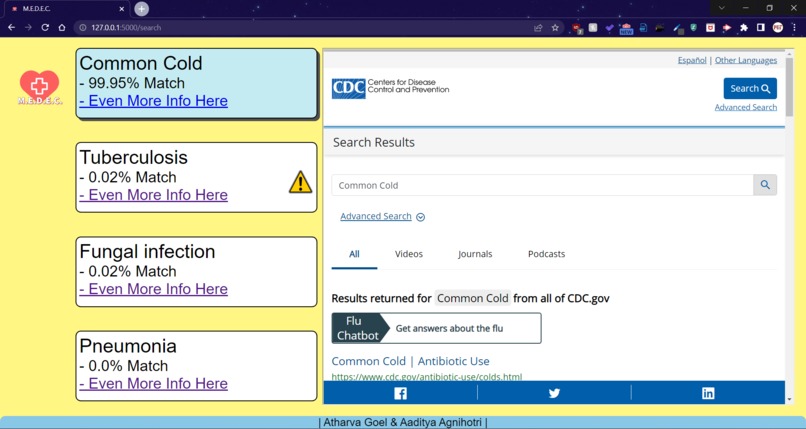
Task: Expand the Advanced Search chevron under the search box
Action: point(420,217)
